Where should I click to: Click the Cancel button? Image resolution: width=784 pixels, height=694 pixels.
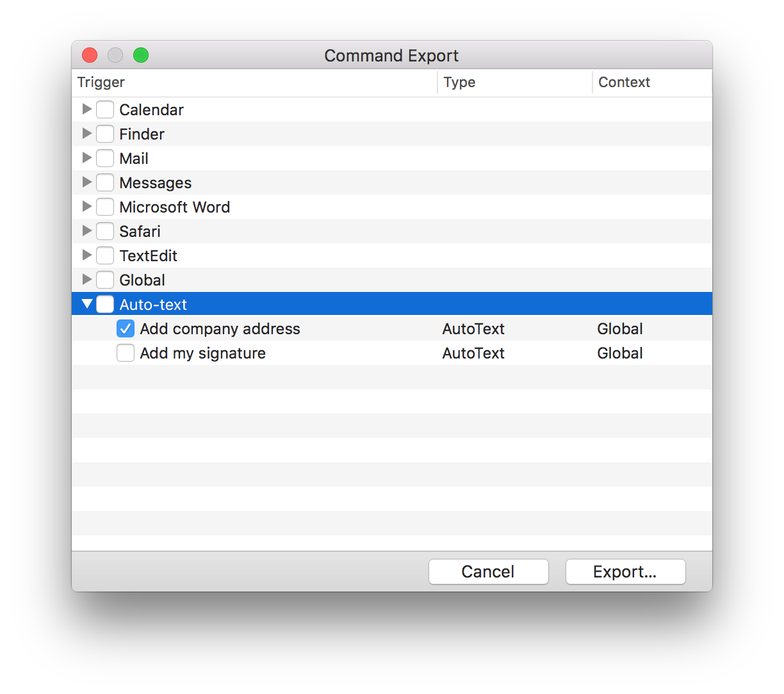pyautogui.click(x=488, y=572)
